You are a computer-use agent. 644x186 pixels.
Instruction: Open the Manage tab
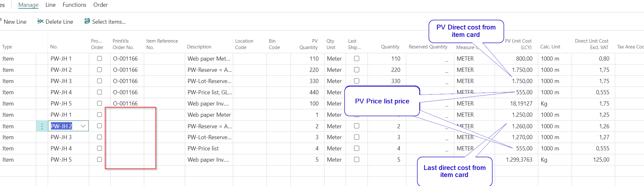pyautogui.click(x=28, y=5)
